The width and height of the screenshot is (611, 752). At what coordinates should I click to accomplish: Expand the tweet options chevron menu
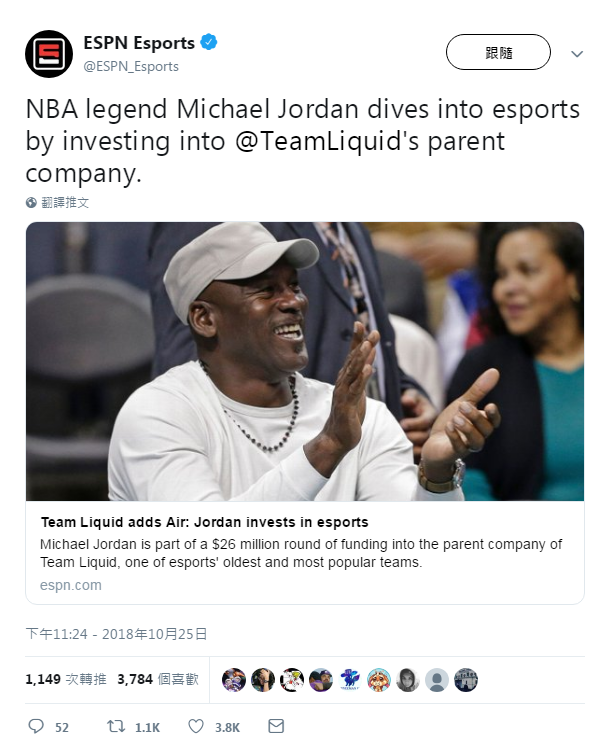(577, 52)
